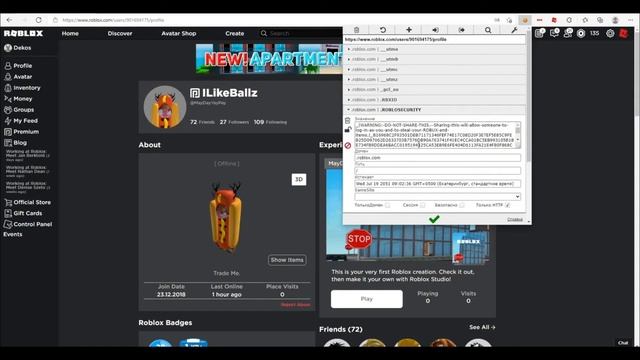Click the page's right-edge vertical scrollbar
The width and height of the screenshot is (640, 360).
tap(637, 186)
